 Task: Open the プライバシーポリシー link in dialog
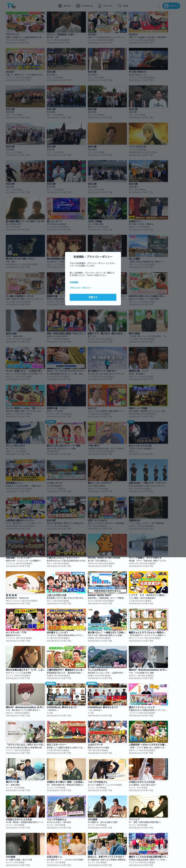pyautogui.click(x=80, y=288)
